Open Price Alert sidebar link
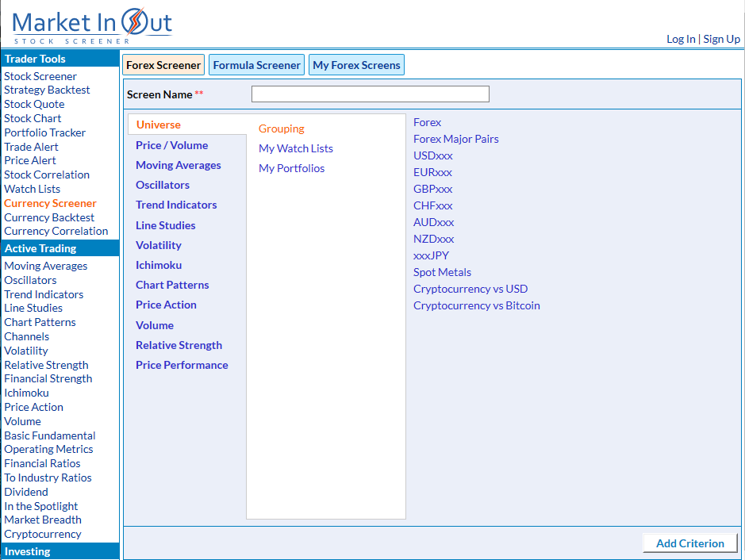Viewport: 745px width, 560px height. point(30,160)
